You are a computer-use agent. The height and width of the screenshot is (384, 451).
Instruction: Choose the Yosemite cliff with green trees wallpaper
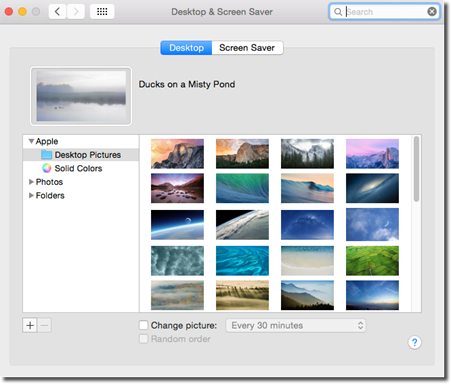point(242,154)
